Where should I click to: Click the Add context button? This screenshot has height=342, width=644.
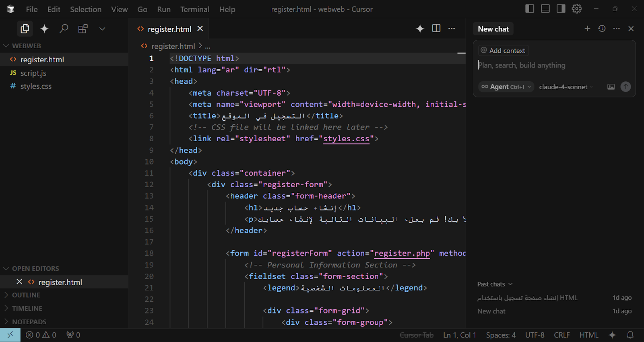(x=503, y=51)
